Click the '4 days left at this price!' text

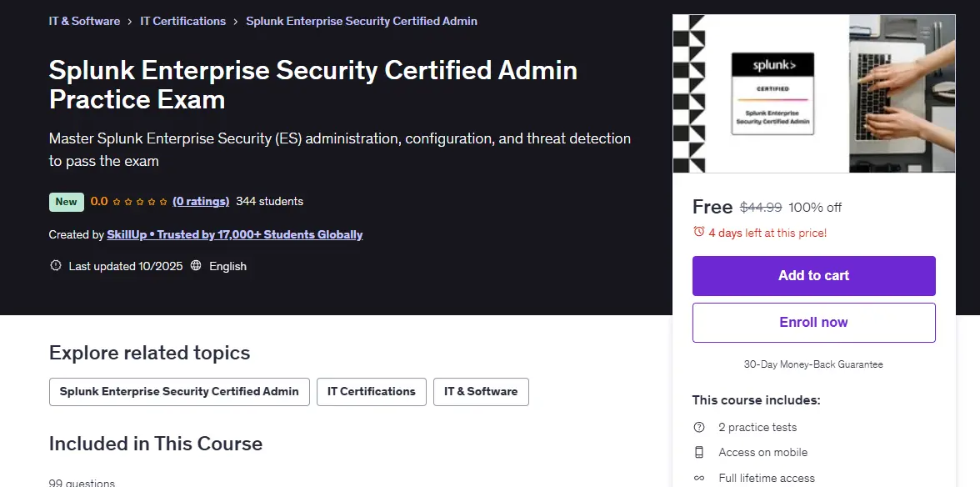(767, 233)
